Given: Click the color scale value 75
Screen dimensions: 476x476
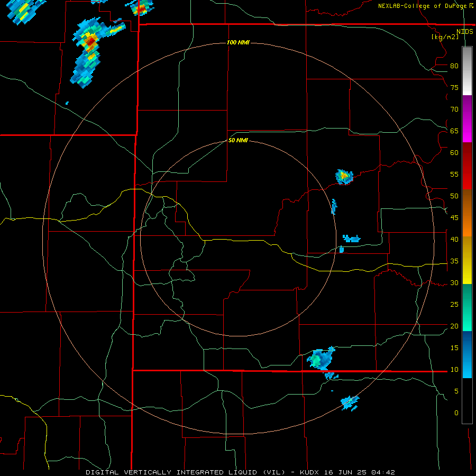Looking at the screenshot, I should point(454,88).
